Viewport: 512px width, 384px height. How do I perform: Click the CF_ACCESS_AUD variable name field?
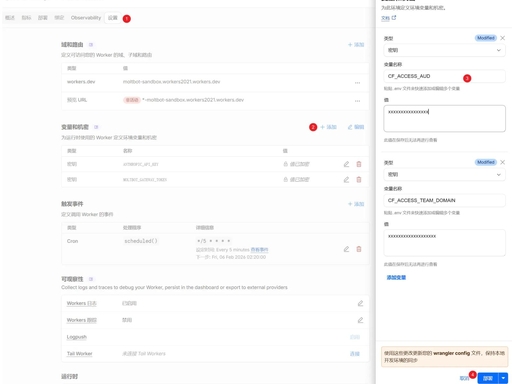click(444, 76)
